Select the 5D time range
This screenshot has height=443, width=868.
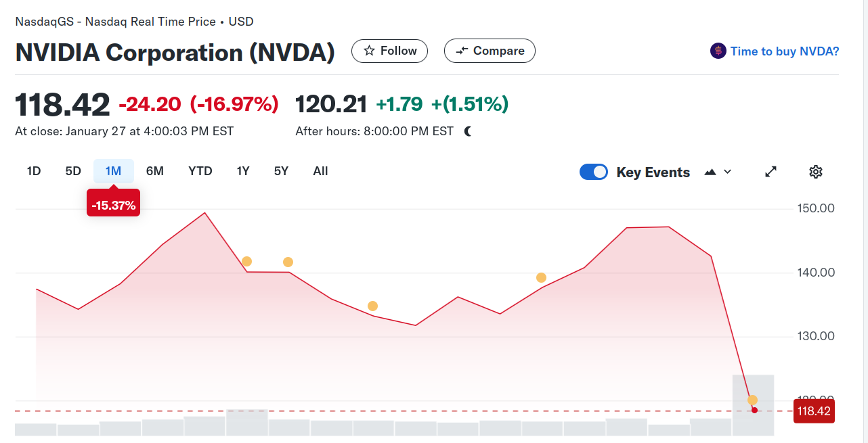tap(73, 171)
